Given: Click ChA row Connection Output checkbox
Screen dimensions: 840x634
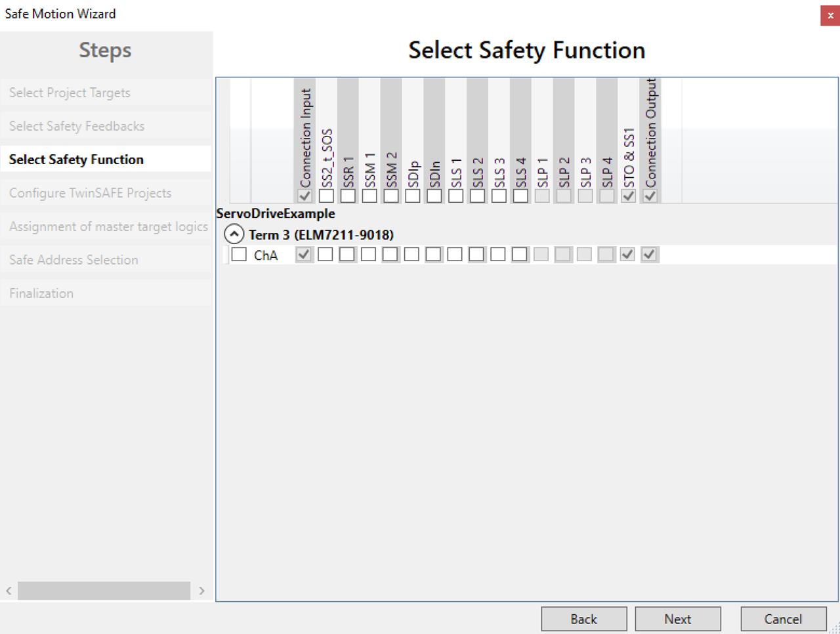Looking at the screenshot, I should 649,254.
